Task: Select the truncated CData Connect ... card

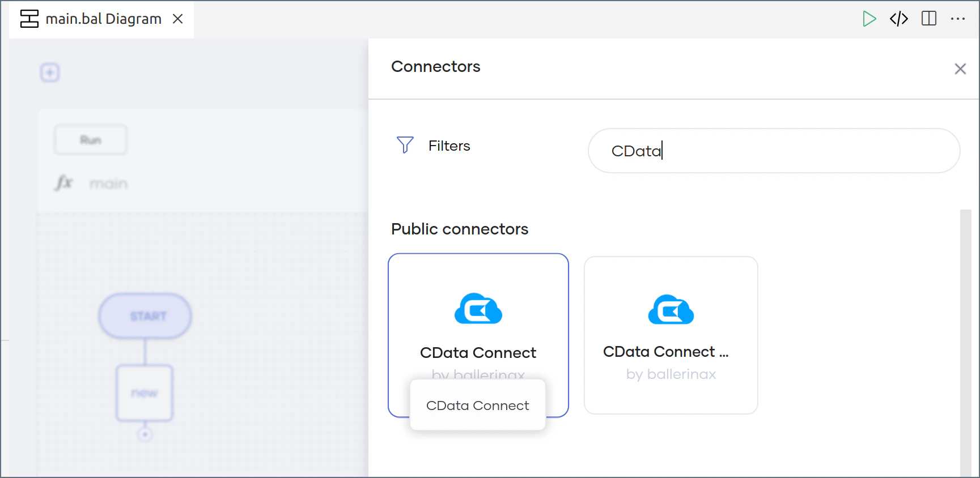Action: coord(671,335)
